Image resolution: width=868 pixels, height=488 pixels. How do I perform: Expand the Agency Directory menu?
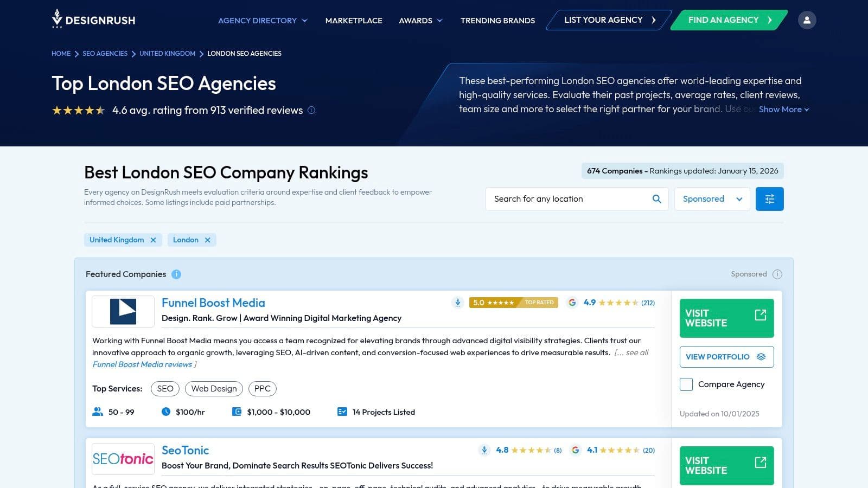tap(262, 20)
